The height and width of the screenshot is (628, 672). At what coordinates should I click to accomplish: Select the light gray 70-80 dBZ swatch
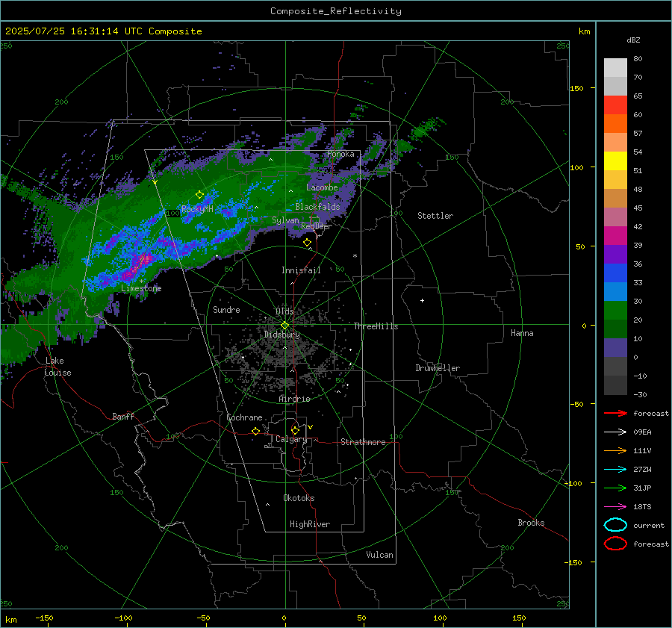(615, 68)
